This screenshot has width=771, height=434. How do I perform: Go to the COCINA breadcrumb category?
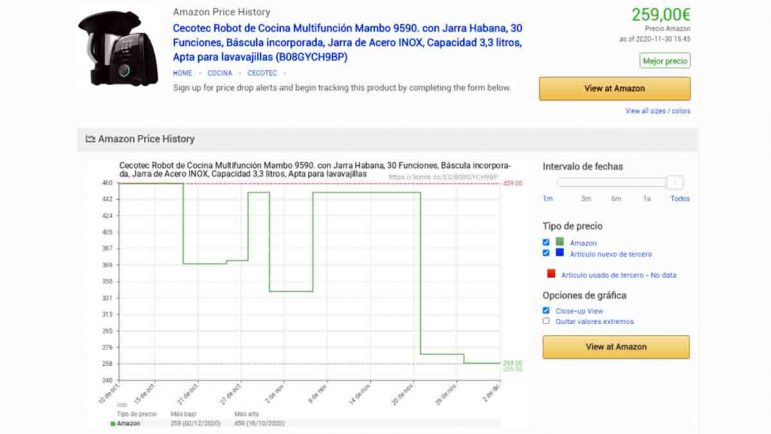(x=220, y=73)
